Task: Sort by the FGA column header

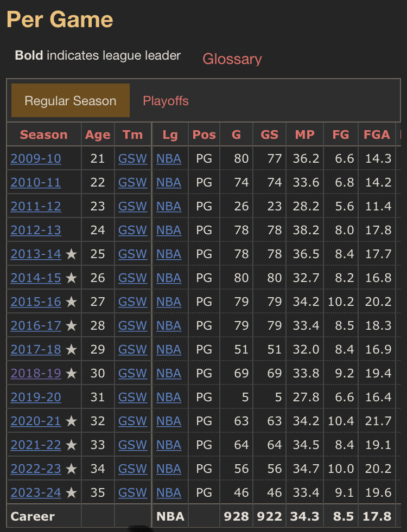Action: point(377,134)
